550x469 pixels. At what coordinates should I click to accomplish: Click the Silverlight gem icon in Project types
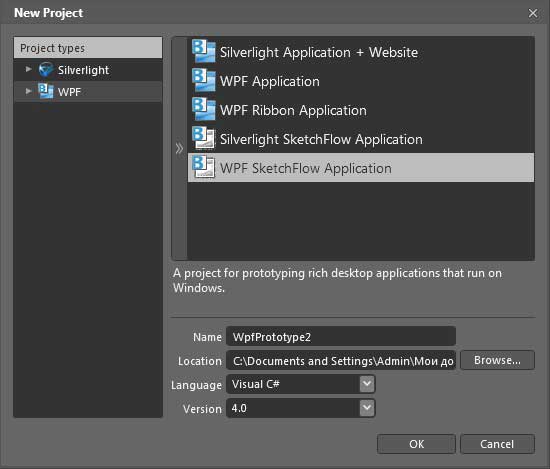point(46,69)
